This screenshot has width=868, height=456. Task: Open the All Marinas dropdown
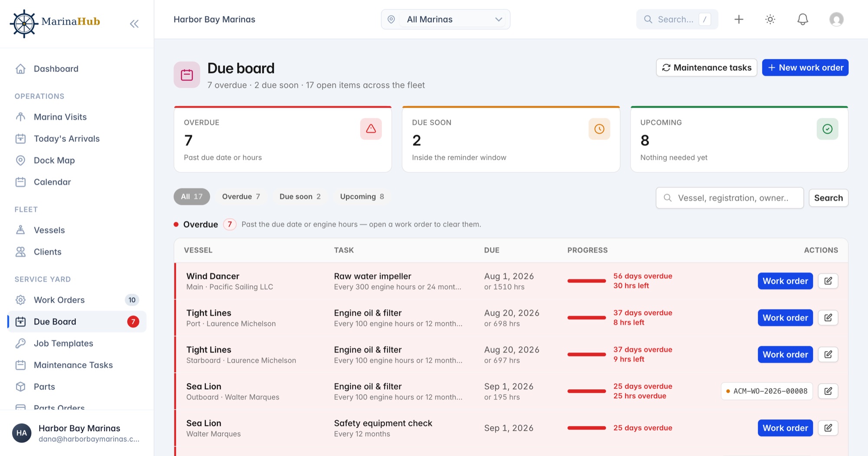click(445, 19)
